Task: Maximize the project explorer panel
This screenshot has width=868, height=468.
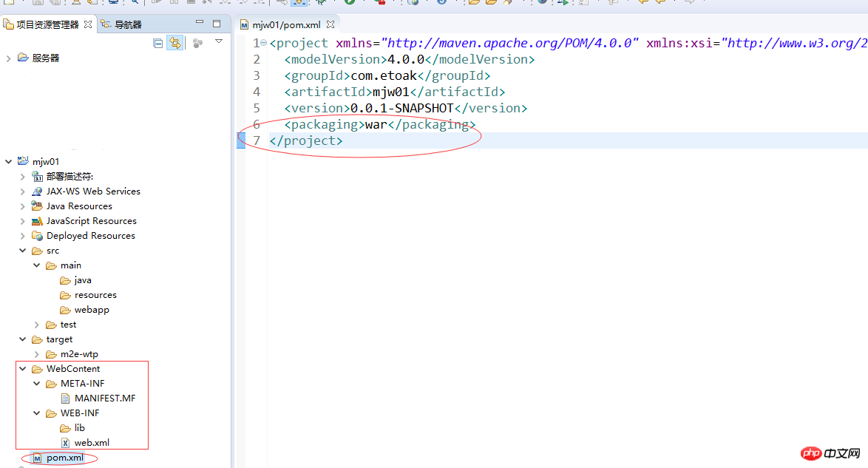Action: (x=217, y=24)
